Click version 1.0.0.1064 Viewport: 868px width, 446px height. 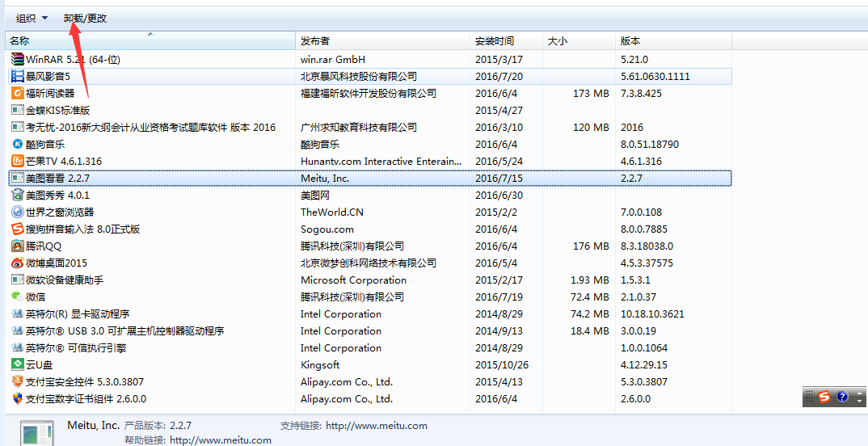tap(644, 348)
